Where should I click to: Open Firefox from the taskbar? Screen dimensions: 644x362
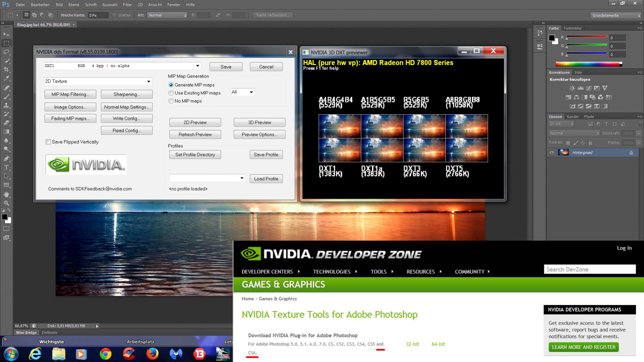point(152,354)
